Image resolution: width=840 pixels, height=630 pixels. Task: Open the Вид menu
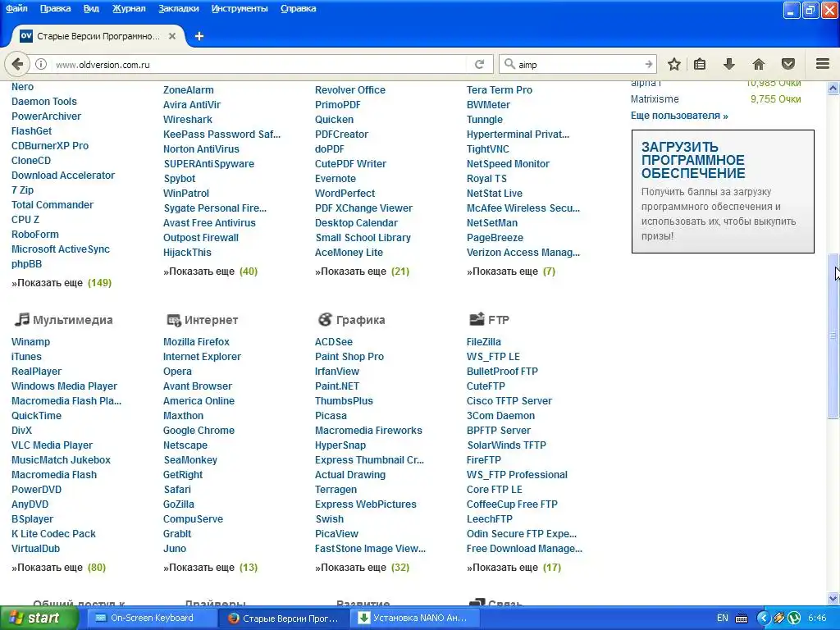(x=91, y=8)
